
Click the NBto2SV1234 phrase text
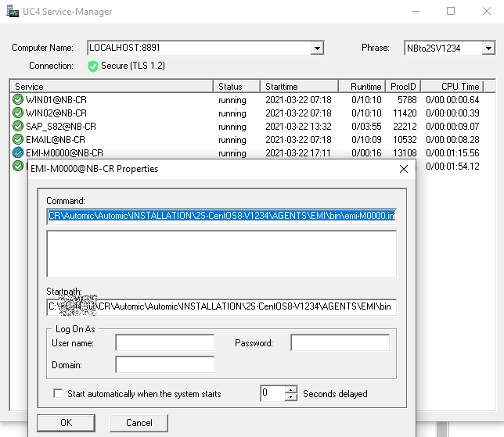pyautogui.click(x=434, y=48)
